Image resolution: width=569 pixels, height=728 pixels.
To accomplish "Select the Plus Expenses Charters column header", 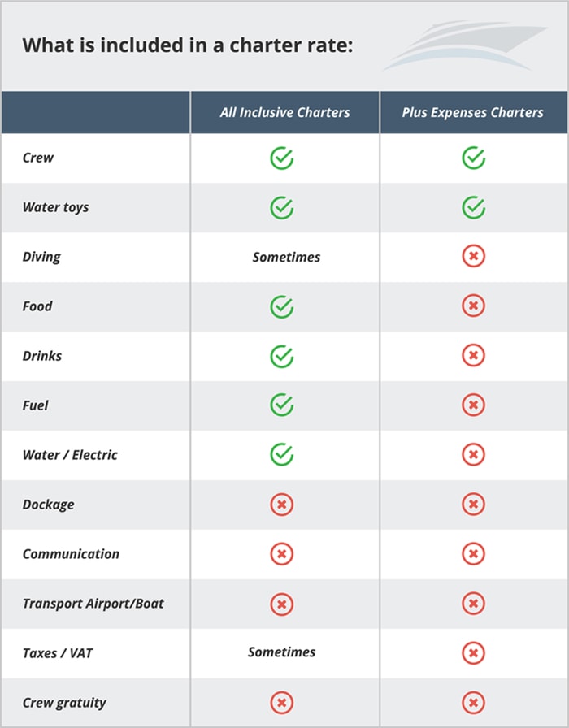I will pyautogui.click(x=472, y=112).
